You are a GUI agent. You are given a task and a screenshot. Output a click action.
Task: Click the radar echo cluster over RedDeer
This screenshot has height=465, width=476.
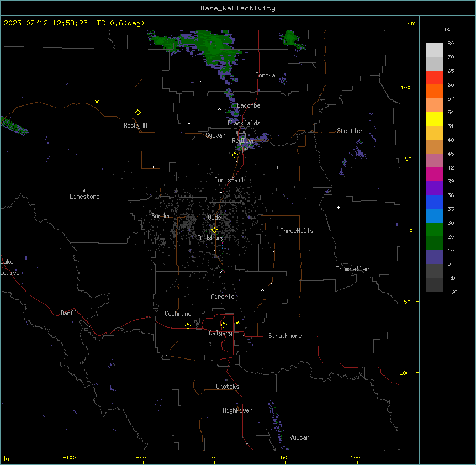tap(250, 142)
